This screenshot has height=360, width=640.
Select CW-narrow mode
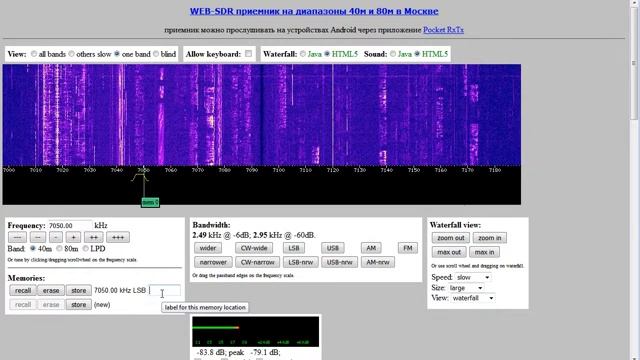[x=258, y=262]
